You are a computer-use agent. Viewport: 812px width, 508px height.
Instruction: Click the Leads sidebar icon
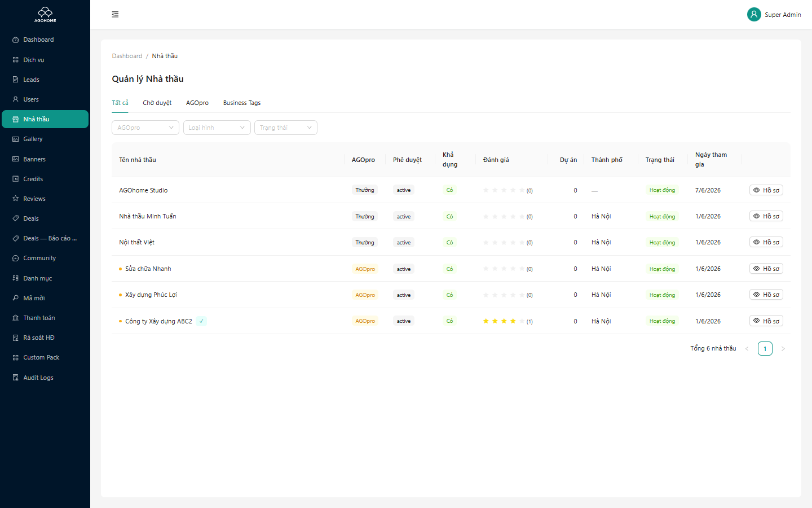click(x=16, y=80)
